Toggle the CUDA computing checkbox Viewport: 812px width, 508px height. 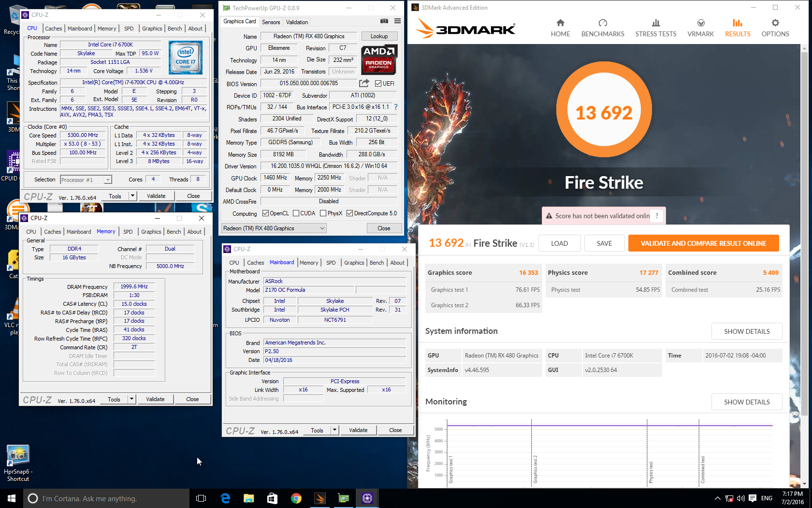click(296, 213)
